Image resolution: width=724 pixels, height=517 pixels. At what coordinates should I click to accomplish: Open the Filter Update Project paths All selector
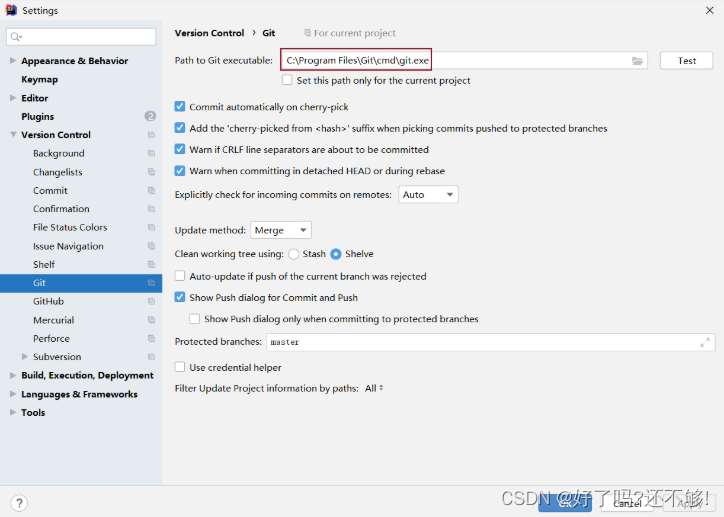click(x=374, y=388)
